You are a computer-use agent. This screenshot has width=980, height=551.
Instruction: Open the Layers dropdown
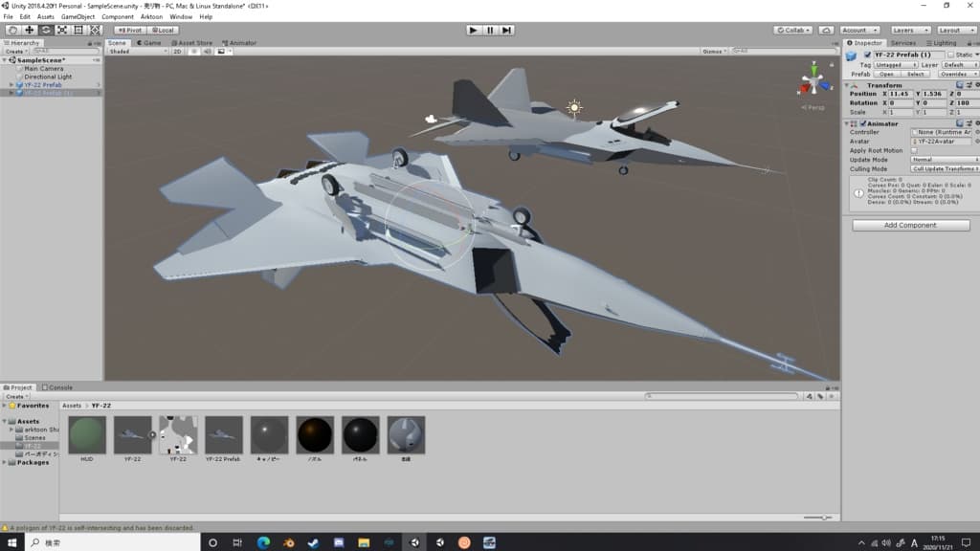[x=909, y=30]
